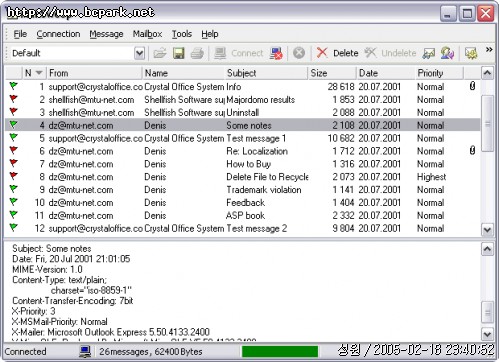
Task: Expand toolbar overflow chevron
Action: (489, 50)
